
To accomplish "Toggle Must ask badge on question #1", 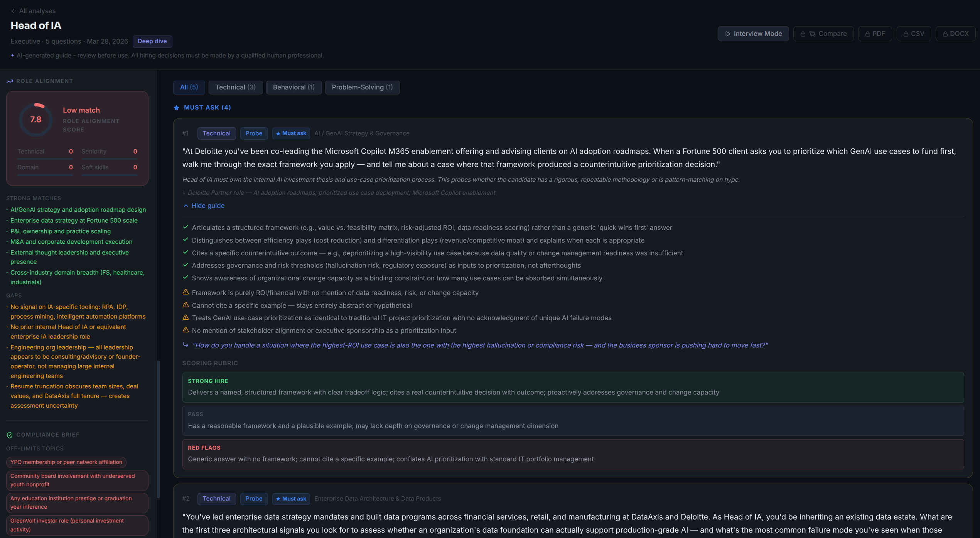I will pos(291,133).
